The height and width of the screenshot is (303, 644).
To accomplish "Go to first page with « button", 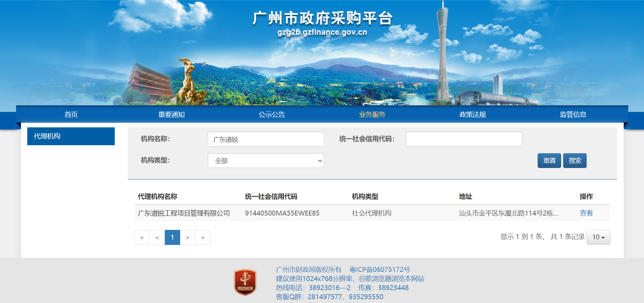I will click(142, 238).
